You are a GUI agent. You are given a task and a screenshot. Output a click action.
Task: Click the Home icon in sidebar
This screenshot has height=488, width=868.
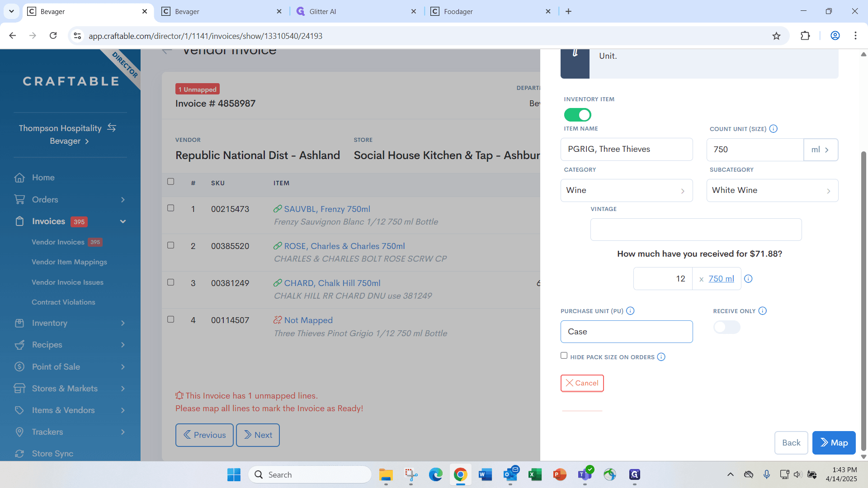(x=19, y=178)
